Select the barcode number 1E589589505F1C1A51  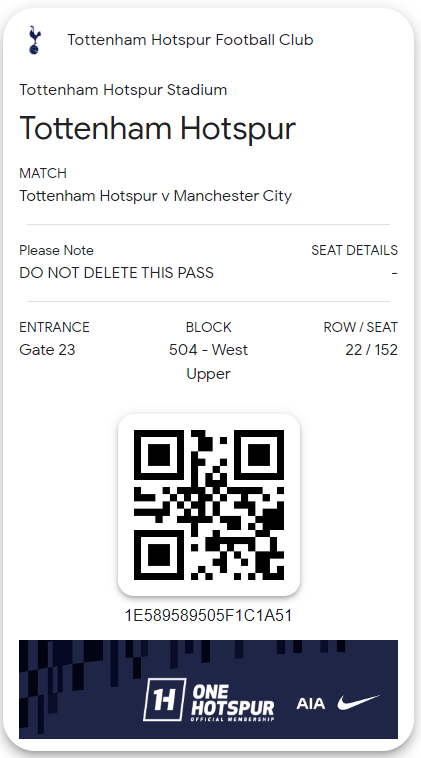coord(208,615)
